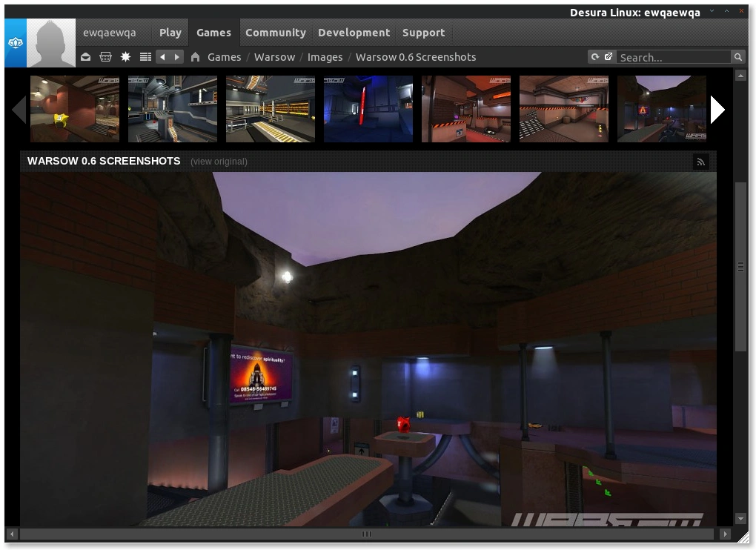Click the vertical scrollbar down arrow
The width and height of the screenshot is (756, 550).
740,519
